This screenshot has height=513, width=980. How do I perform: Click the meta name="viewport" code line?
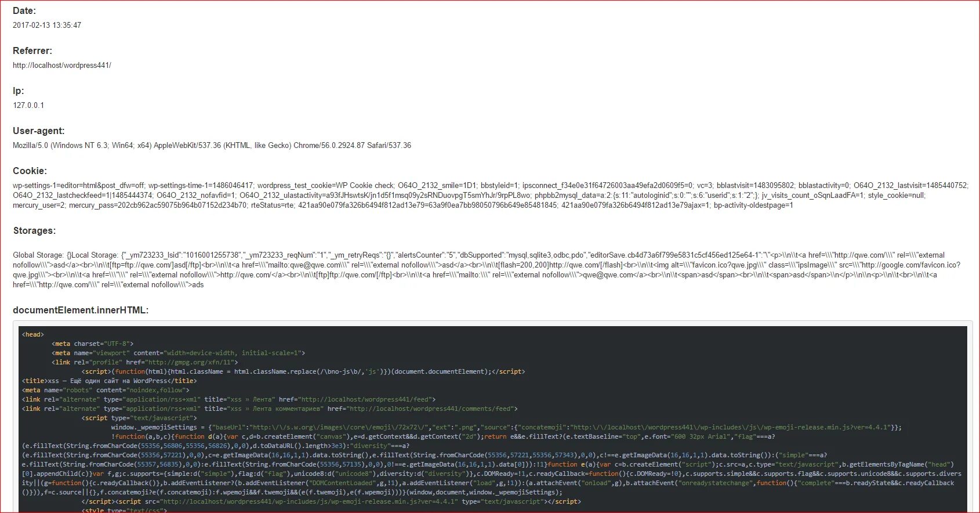pos(179,353)
